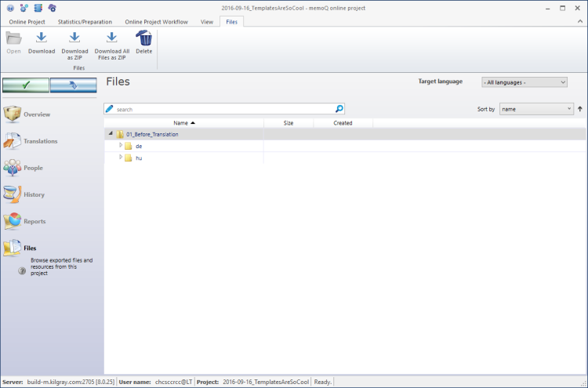Image resolution: width=588 pixels, height=388 pixels.
Task: Click the Download icon in the ribbon
Action: coord(42,38)
